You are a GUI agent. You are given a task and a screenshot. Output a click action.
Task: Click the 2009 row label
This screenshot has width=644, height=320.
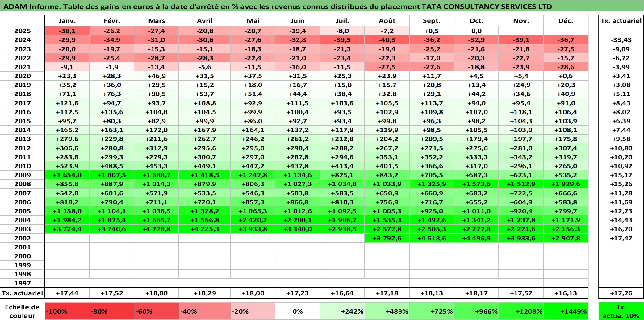pyautogui.click(x=23, y=175)
